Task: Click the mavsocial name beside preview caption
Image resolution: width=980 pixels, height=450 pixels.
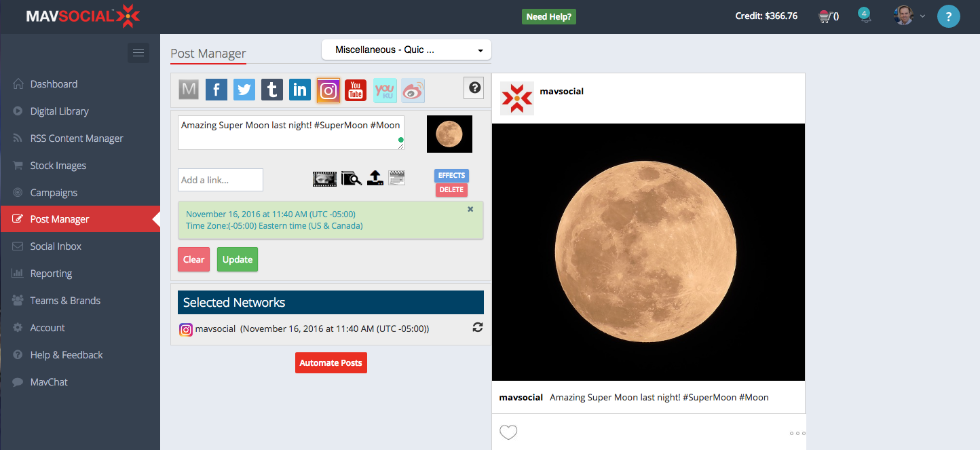Action: pyautogui.click(x=521, y=397)
